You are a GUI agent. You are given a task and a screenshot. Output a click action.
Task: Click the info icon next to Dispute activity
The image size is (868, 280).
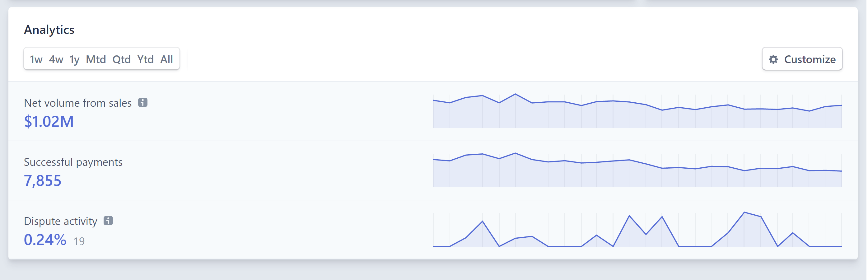pyautogui.click(x=108, y=221)
